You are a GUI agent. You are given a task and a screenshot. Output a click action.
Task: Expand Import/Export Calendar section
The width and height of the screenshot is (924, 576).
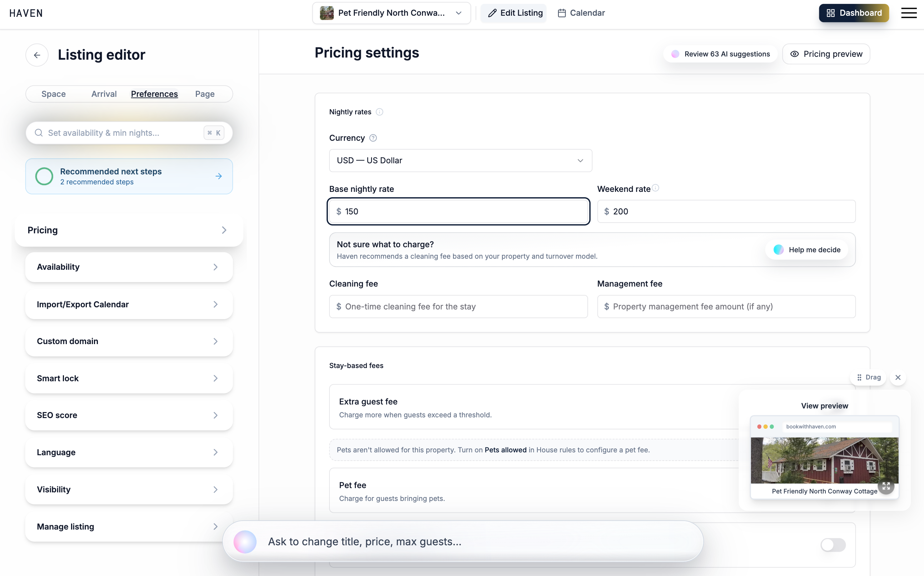129,304
